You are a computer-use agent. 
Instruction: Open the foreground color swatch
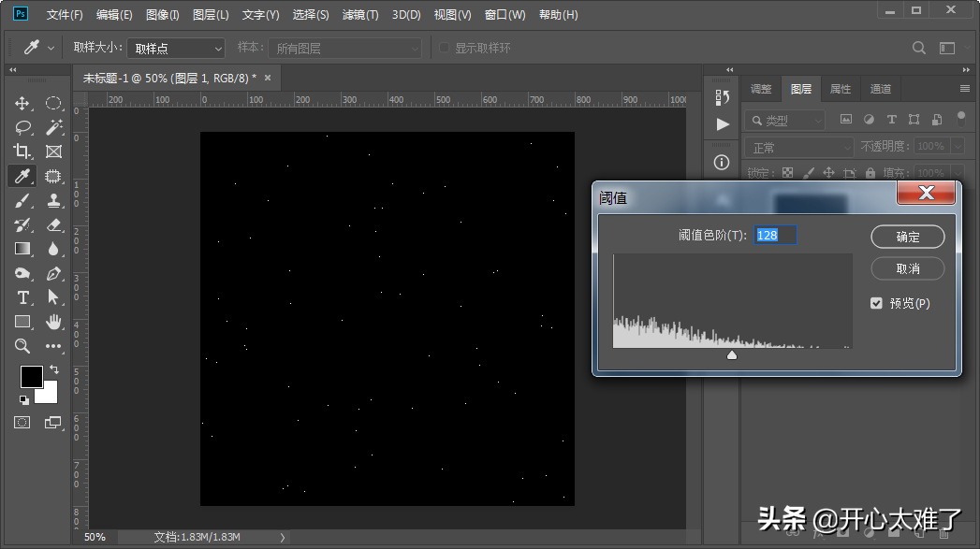[31, 377]
